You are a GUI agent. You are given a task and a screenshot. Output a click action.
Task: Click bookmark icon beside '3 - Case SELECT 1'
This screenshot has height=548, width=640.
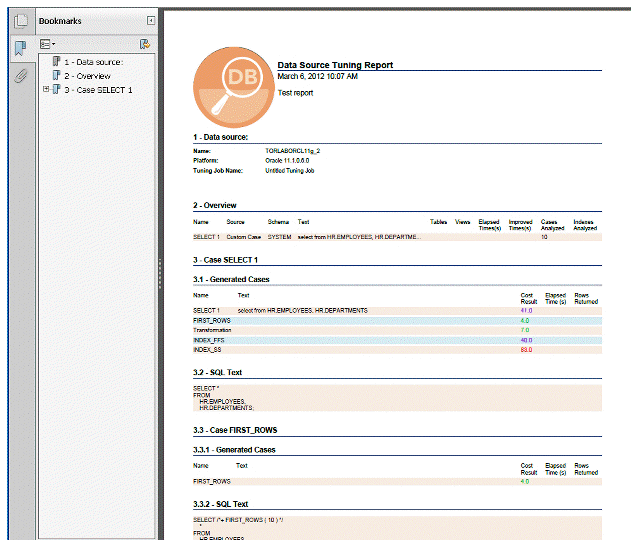[56, 89]
